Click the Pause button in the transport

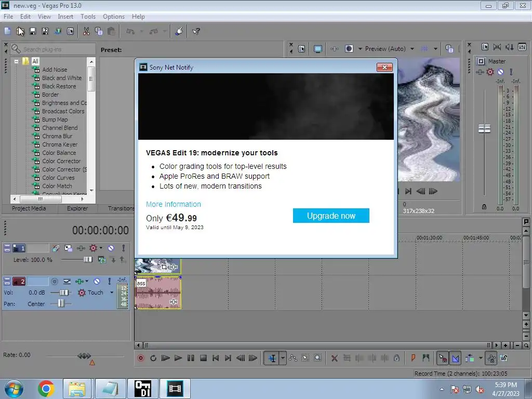pyautogui.click(x=191, y=358)
